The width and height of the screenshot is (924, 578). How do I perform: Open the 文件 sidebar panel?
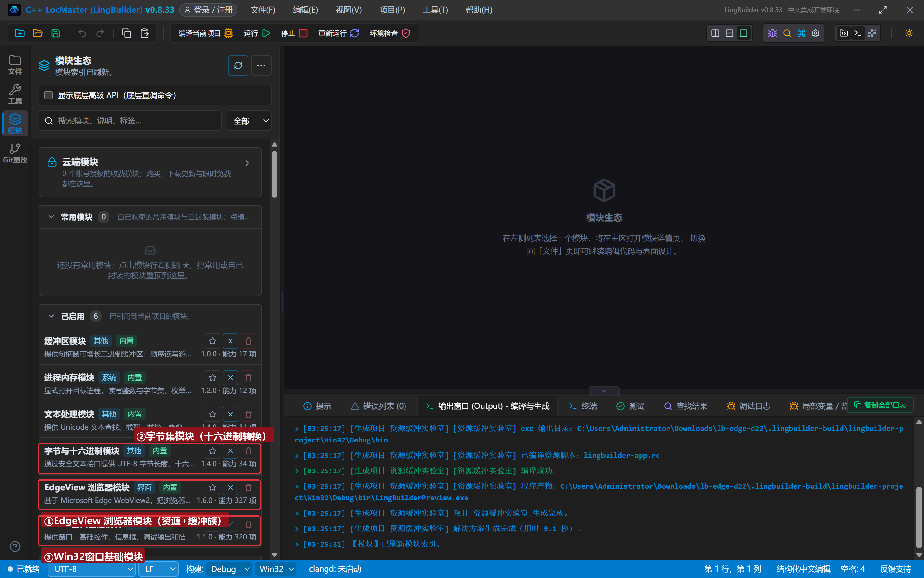click(x=15, y=64)
